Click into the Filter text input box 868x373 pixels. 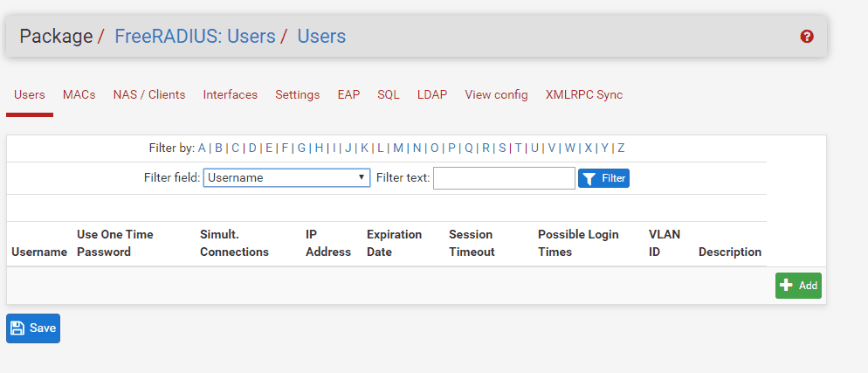click(504, 178)
